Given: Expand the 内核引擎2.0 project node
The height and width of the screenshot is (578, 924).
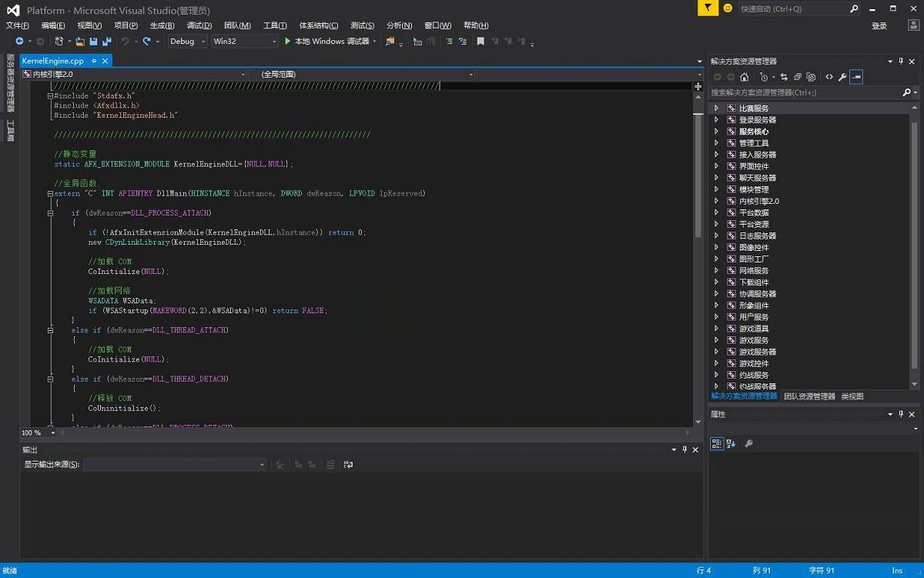Looking at the screenshot, I should tap(716, 201).
